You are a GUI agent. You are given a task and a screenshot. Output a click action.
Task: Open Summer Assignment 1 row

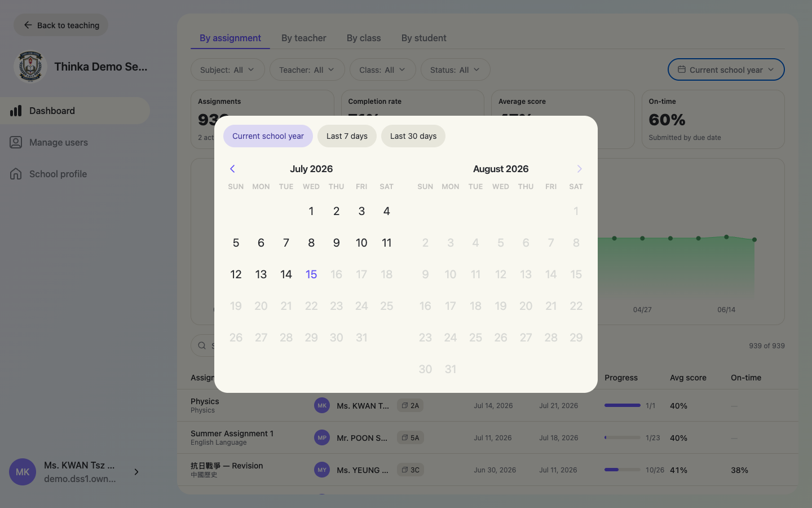click(488, 437)
